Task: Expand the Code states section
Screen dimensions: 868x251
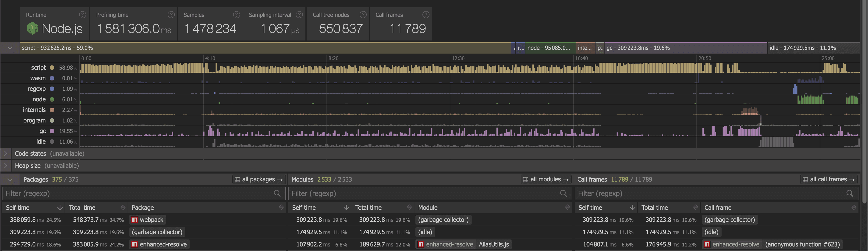Action: (6, 153)
